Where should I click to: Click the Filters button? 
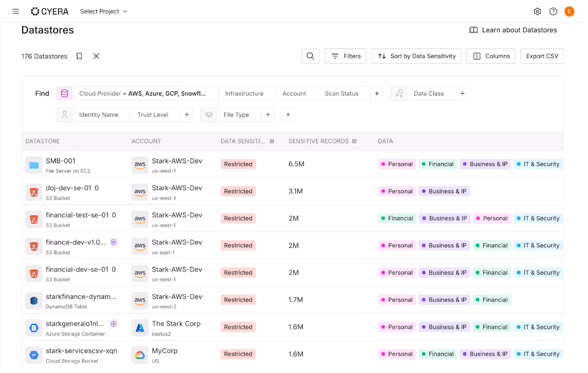[x=345, y=56]
